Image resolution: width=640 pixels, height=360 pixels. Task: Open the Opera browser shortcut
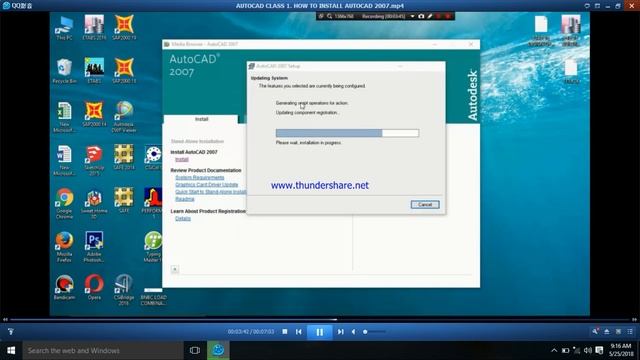94,288
